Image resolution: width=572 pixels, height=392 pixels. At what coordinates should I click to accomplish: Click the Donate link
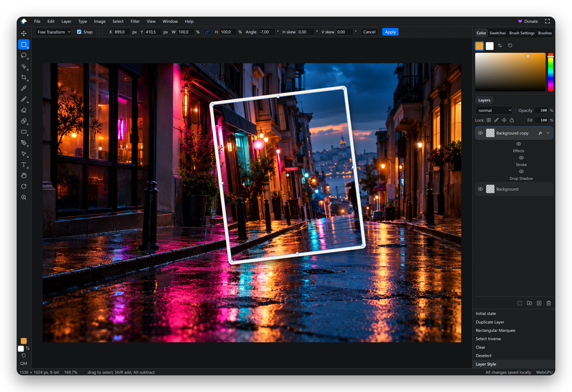[x=528, y=21]
